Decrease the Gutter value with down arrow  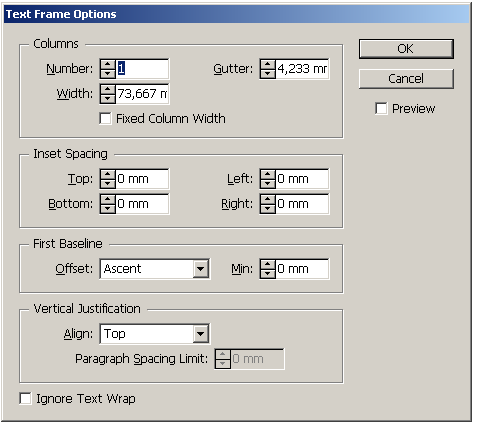pyautogui.click(x=268, y=73)
